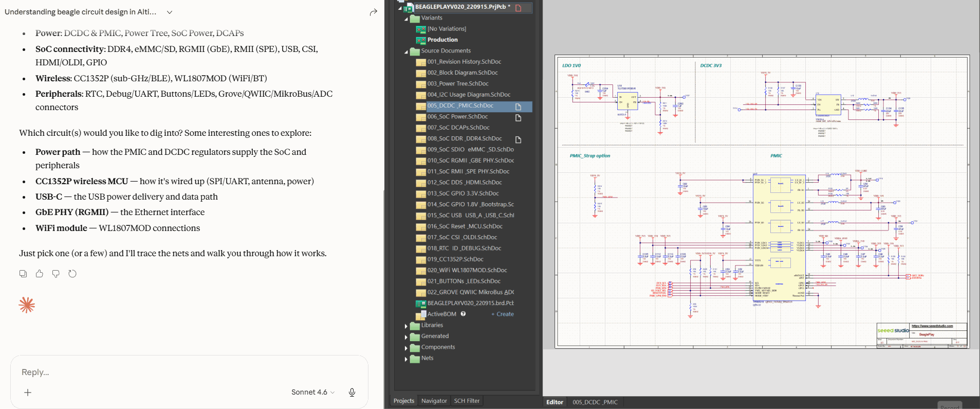Expand the Nets folder

tap(406, 359)
